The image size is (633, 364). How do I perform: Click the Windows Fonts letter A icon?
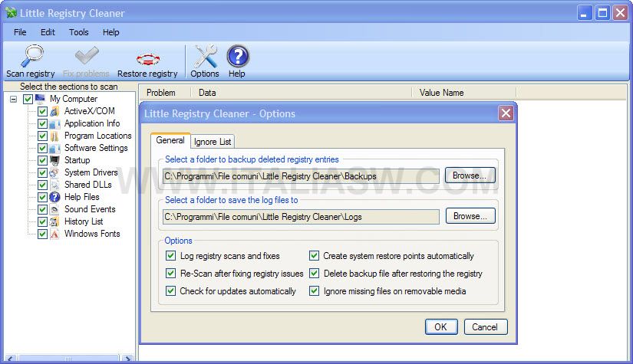(54, 234)
